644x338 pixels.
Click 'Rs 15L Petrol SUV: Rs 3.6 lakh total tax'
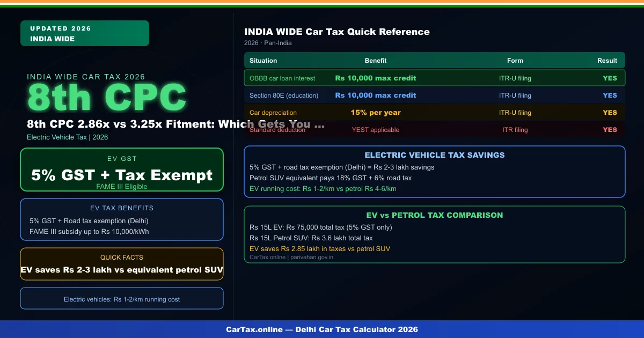click(x=311, y=238)
